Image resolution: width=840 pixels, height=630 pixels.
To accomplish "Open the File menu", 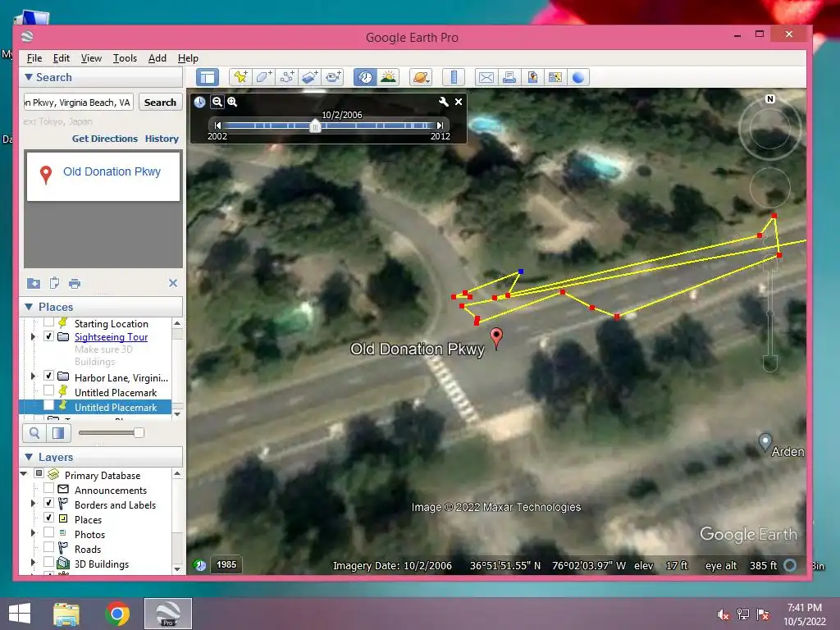I will click(34, 58).
